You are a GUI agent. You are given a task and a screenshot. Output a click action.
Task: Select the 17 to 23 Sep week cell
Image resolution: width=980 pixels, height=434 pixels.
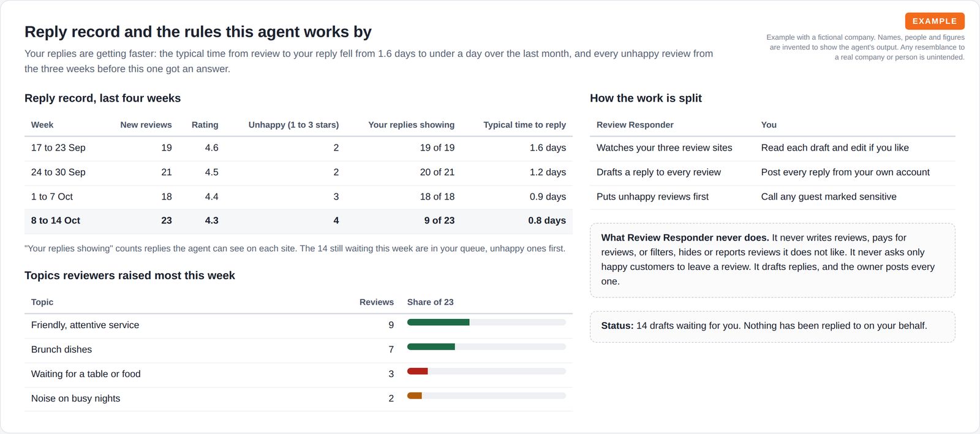58,148
